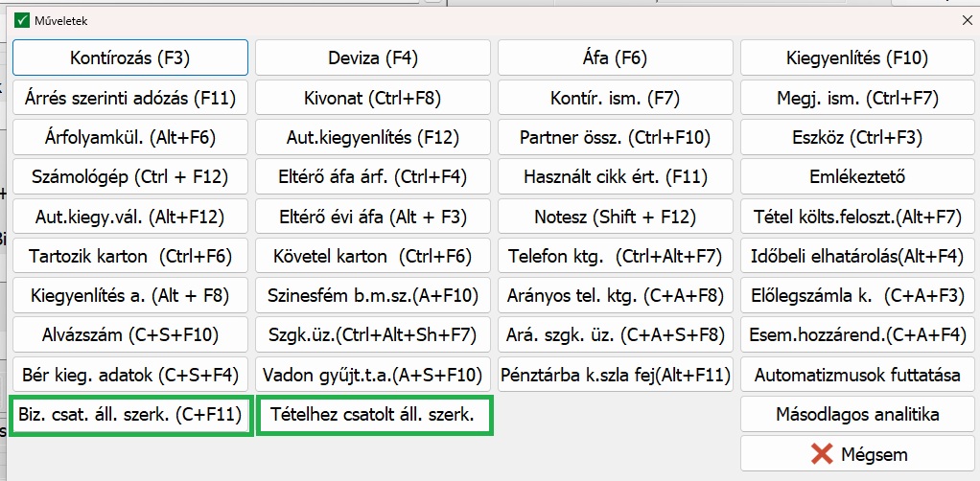The image size is (980, 481).
Task: Close the Műveletek dialog window
Action: click(965, 19)
